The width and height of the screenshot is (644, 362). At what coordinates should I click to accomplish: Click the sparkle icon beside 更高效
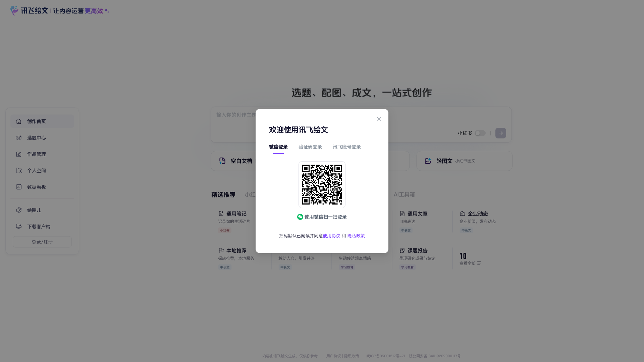point(107,11)
